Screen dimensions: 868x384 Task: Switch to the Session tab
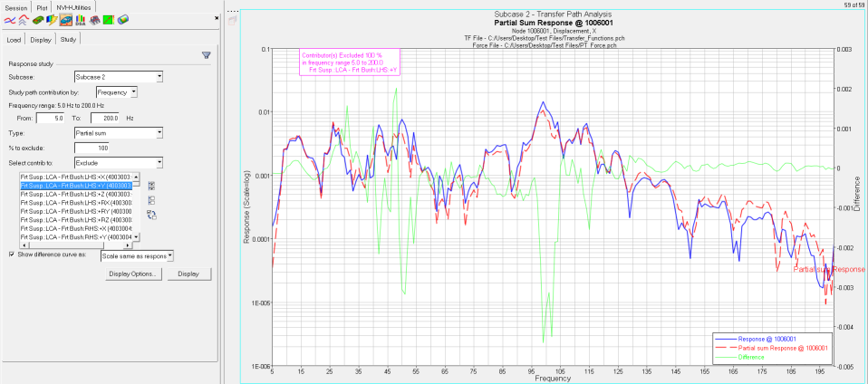point(15,8)
